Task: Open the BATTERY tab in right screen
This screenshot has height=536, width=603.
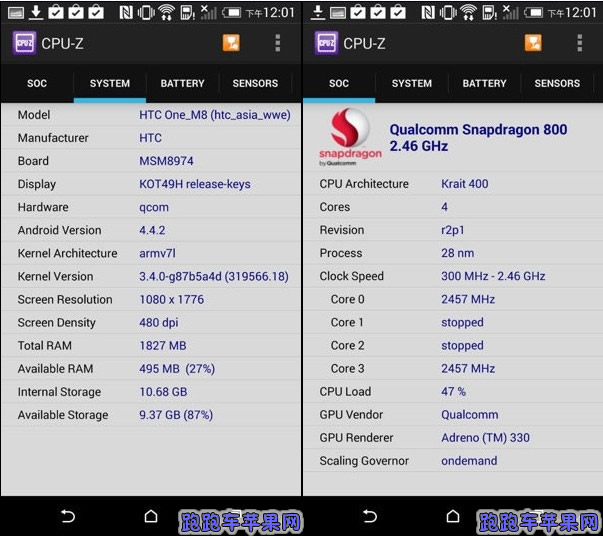Action: 484,83
